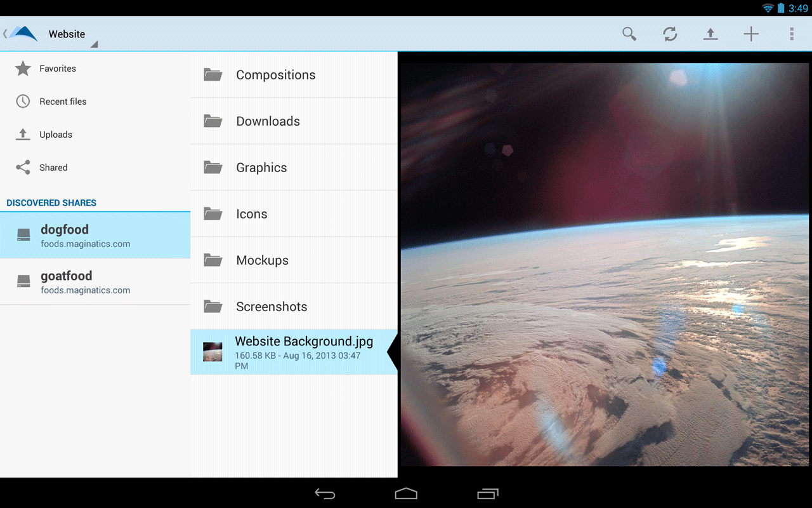Open the overflow menu with three dots
This screenshot has height=508, width=812.
click(x=791, y=34)
